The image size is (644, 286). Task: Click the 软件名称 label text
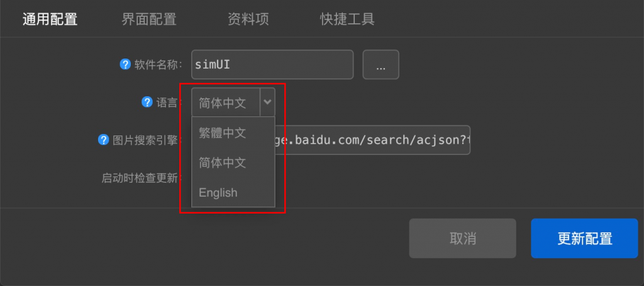[157, 64]
